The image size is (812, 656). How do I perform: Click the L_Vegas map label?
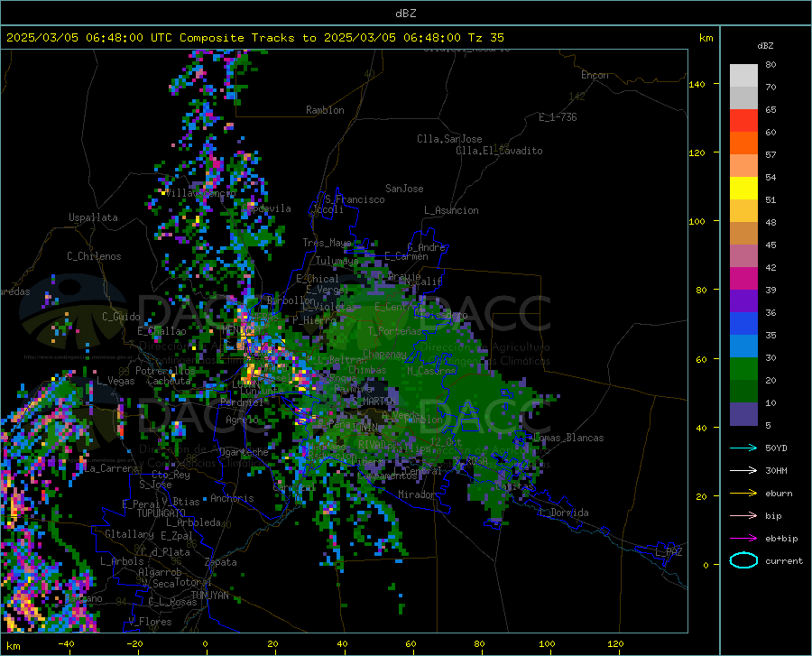115,381
